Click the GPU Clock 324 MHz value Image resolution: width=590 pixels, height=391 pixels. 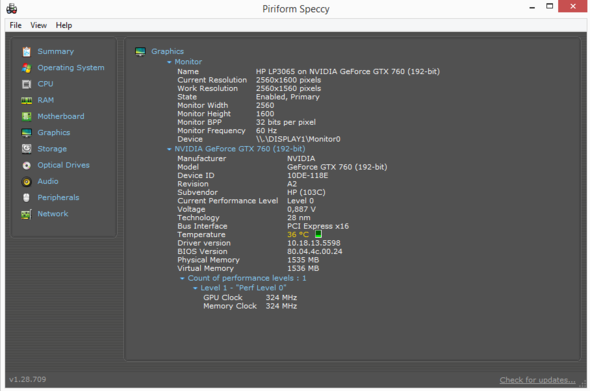click(281, 298)
